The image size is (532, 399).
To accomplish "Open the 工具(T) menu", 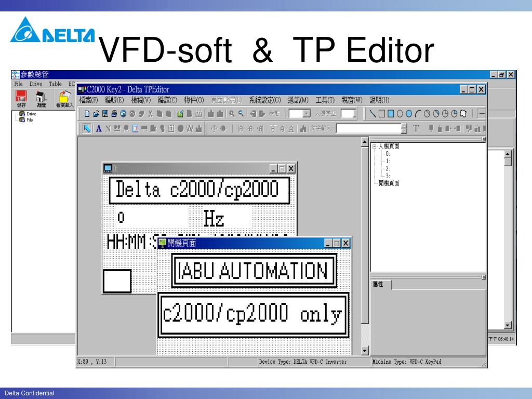I will point(325,100).
